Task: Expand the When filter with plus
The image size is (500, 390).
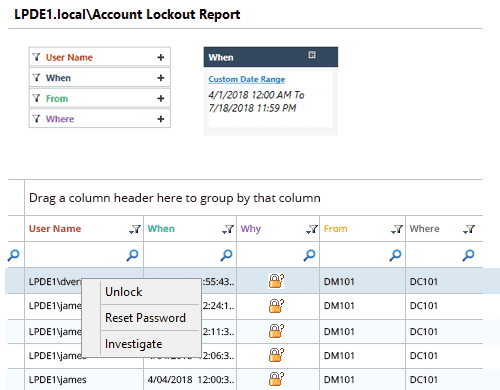Action: pyautogui.click(x=161, y=78)
